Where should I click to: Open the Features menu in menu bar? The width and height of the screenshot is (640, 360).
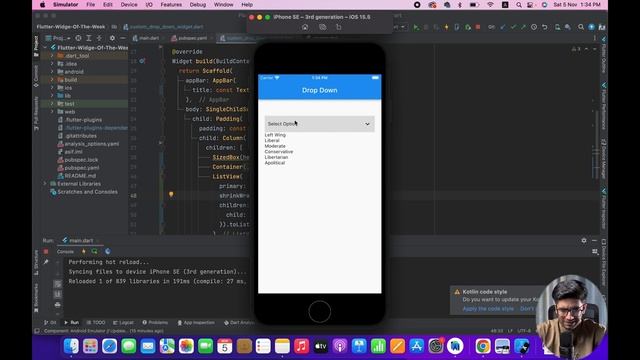171,5
